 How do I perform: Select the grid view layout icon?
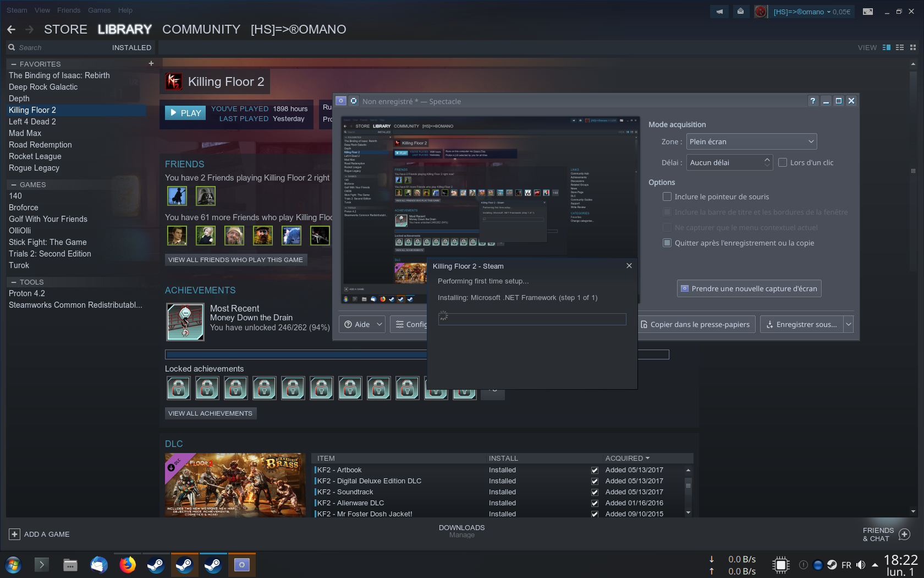913,48
